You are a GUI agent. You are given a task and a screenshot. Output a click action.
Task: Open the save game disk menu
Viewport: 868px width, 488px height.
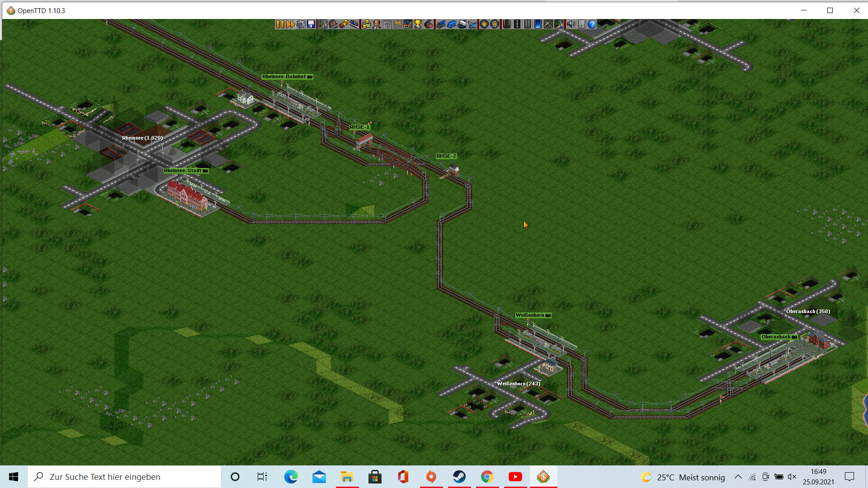311,24
